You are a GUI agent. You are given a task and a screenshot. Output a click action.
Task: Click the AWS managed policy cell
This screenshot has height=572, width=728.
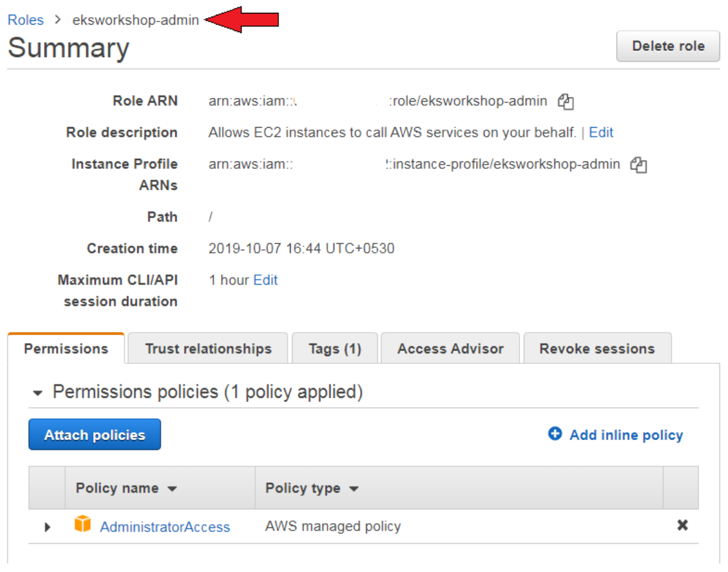(333, 526)
